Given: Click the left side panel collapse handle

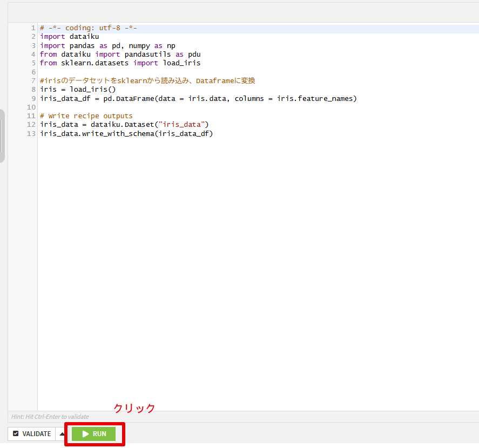Looking at the screenshot, I should coord(2,136).
